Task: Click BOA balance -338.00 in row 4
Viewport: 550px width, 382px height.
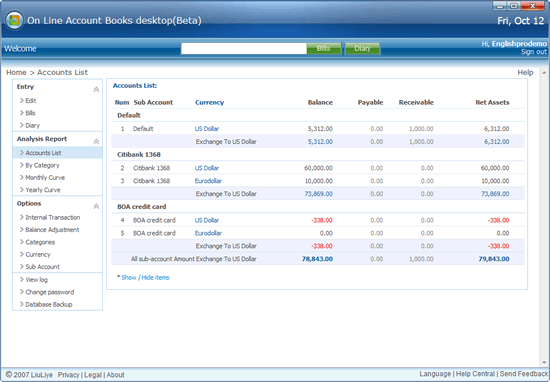Action: pos(322,220)
